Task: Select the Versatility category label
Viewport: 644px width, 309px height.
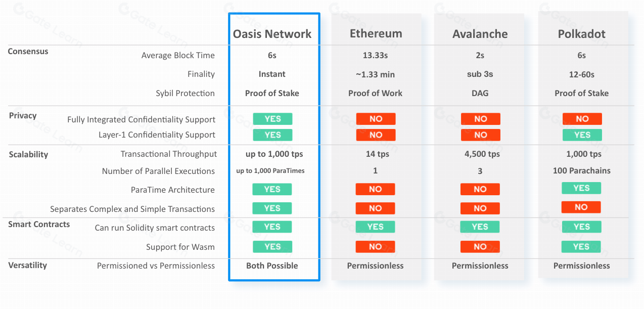Action: pyautogui.click(x=28, y=266)
